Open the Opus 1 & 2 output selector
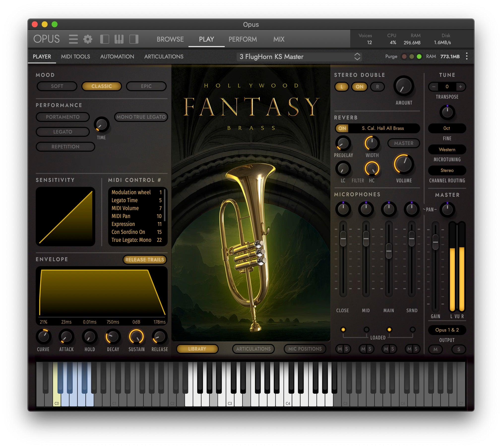This screenshot has width=502, height=448. (x=447, y=330)
